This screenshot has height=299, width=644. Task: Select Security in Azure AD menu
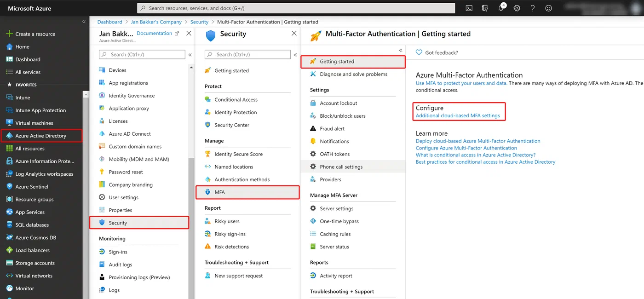(x=139, y=223)
